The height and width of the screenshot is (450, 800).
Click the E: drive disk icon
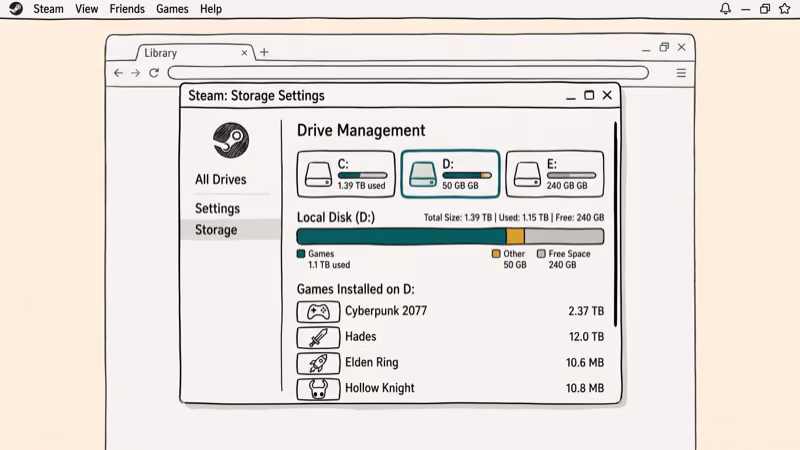pyautogui.click(x=527, y=174)
